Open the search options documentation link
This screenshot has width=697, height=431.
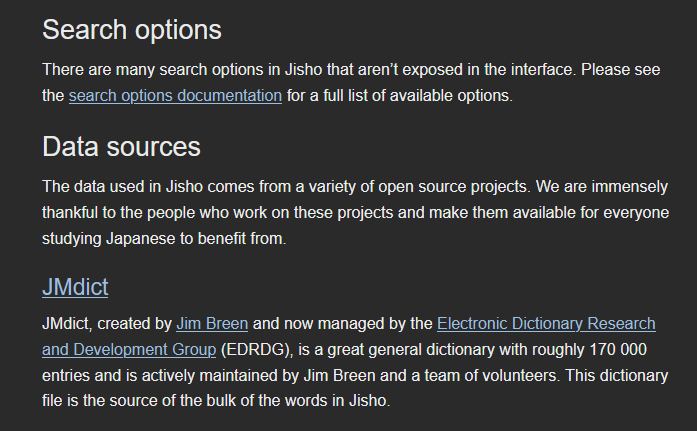175,96
